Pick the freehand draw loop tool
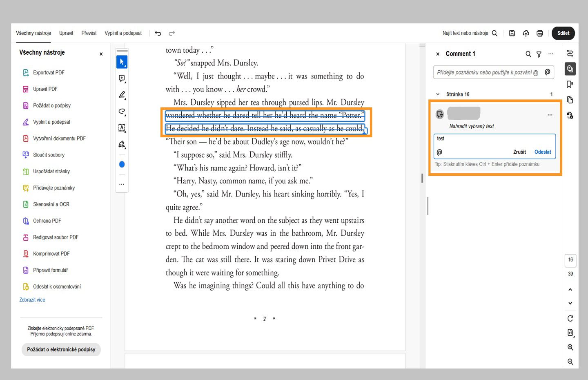Viewport: 588px width, 380px height. [x=122, y=111]
